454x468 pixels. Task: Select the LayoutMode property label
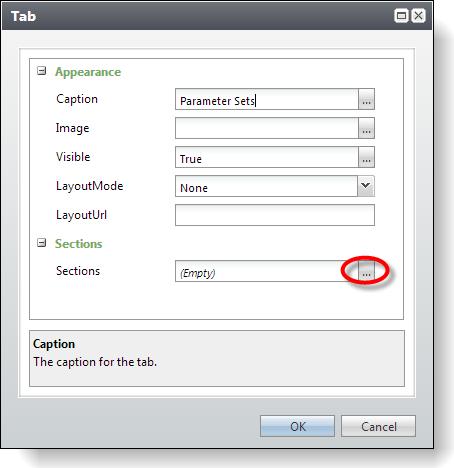click(x=90, y=186)
